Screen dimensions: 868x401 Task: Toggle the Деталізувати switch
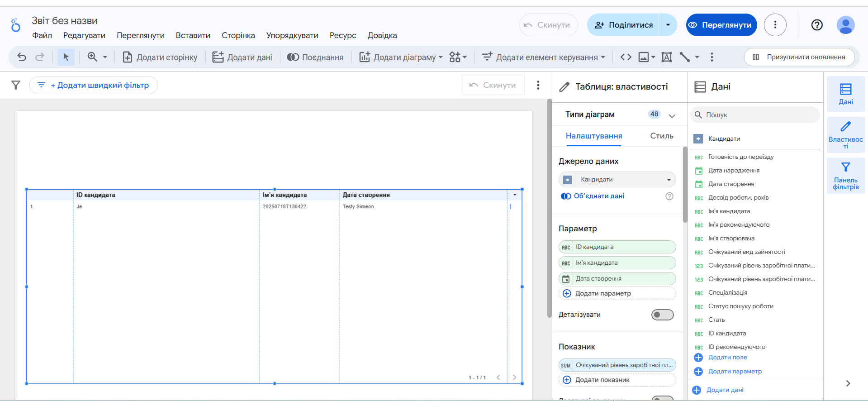tap(663, 315)
